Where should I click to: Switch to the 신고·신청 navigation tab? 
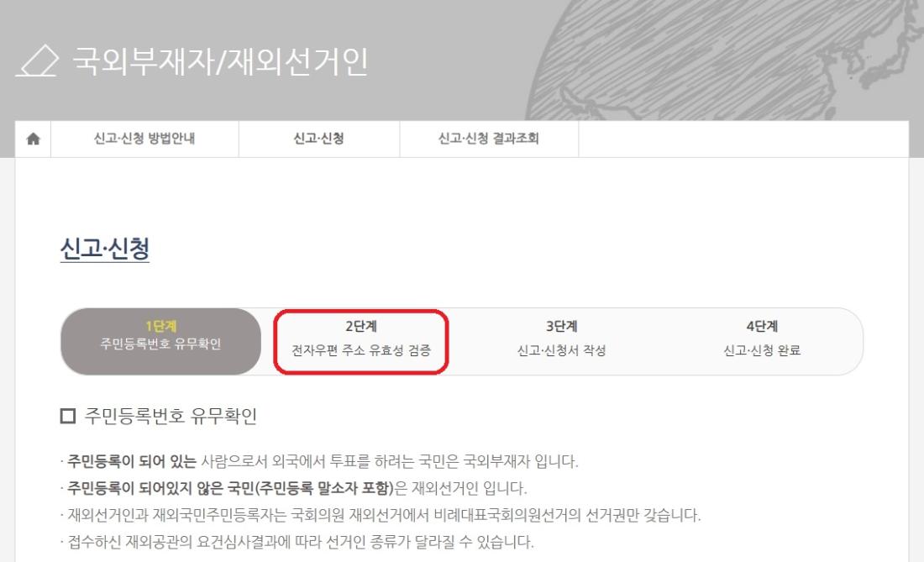point(319,139)
